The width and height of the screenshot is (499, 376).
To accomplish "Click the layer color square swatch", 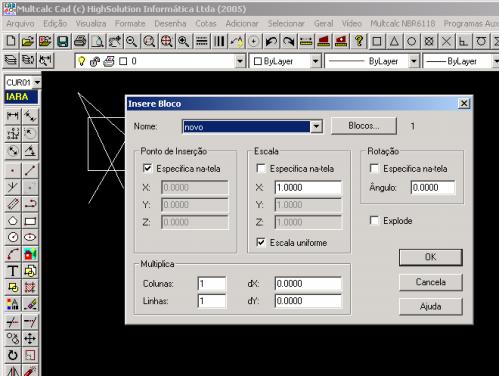I will tap(123, 61).
